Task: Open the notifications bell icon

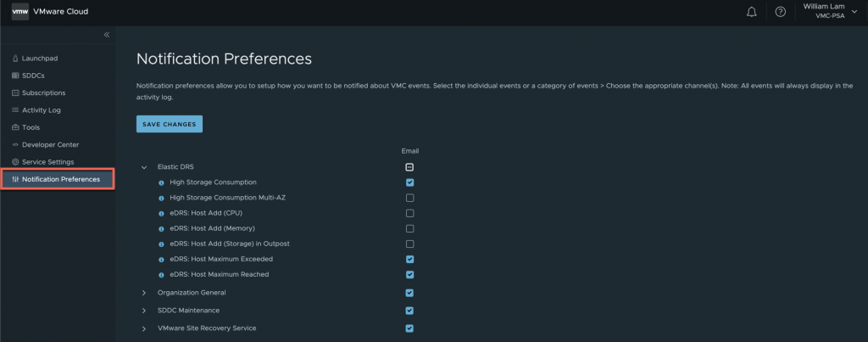Action: pos(751,12)
